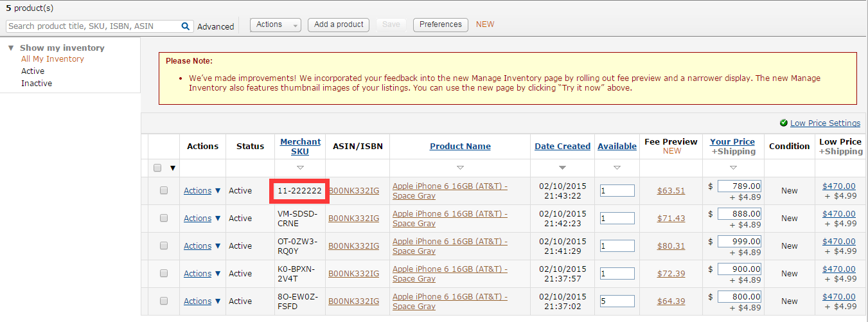Open Actions menu for VM-SDSD-CRNE row
This screenshot has height=322, width=868.
pyautogui.click(x=202, y=219)
